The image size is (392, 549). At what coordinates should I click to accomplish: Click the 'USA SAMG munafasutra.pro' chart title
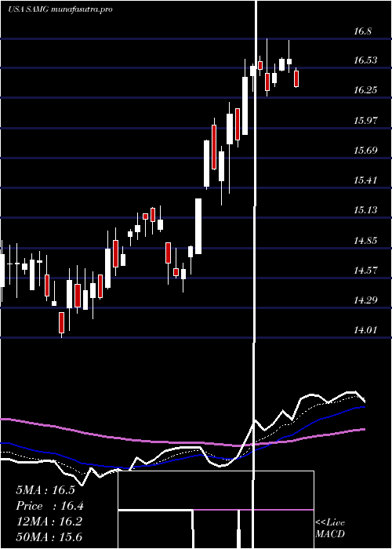(x=60, y=9)
